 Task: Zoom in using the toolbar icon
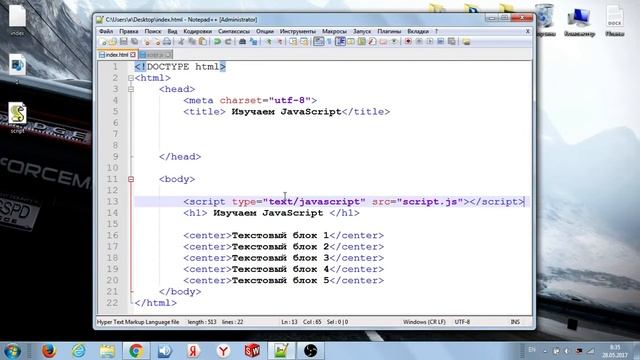(268, 42)
